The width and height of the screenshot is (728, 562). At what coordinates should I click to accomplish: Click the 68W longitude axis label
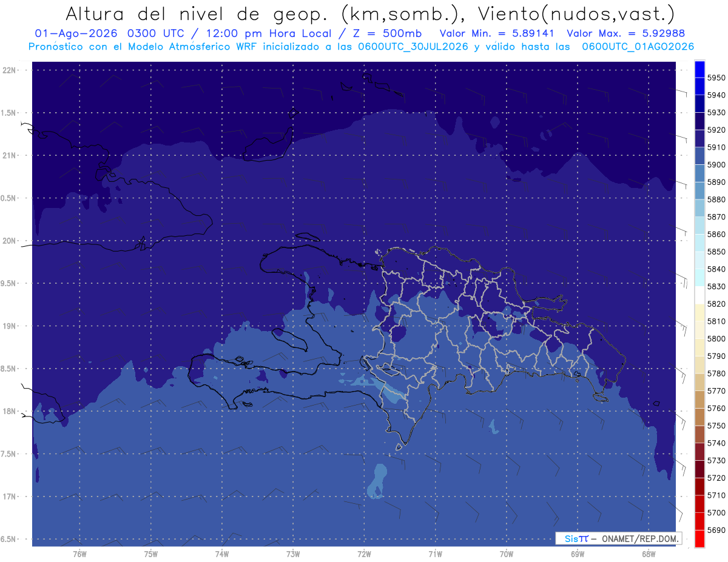[649, 554]
